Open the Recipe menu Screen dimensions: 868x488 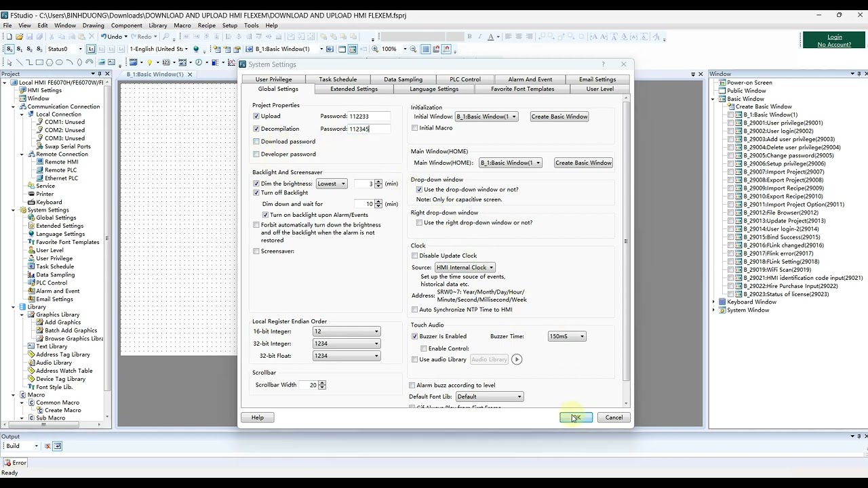[206, 26]
